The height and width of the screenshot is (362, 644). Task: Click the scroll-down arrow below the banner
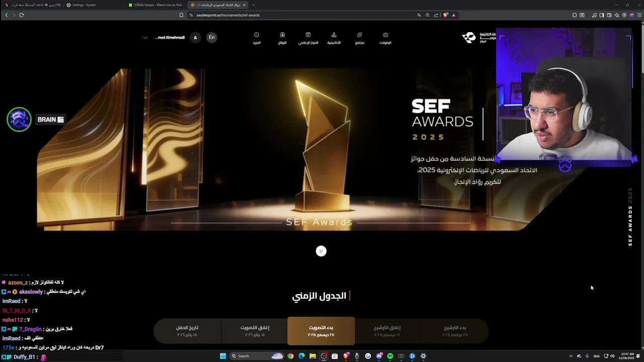pos(321,251)
